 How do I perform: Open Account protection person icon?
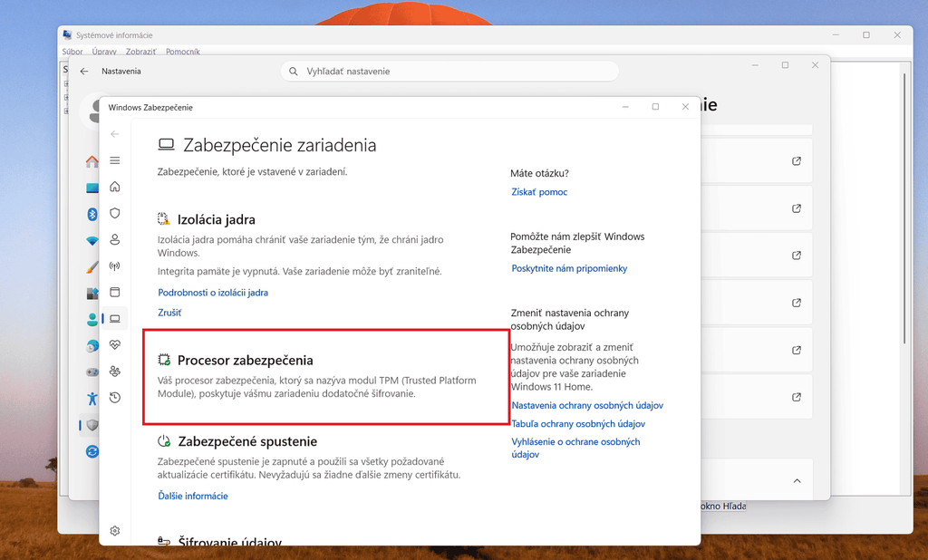pos(115,239)
